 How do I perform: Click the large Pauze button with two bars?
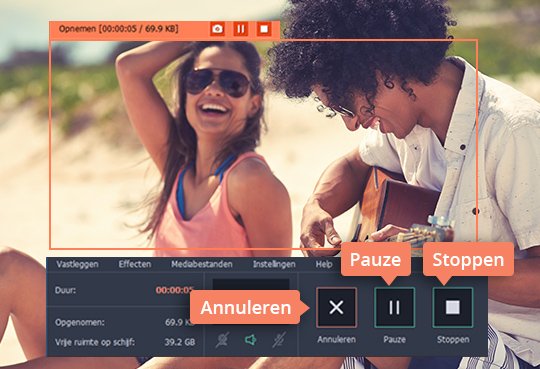pyautogui.click(x=395, y=307)
